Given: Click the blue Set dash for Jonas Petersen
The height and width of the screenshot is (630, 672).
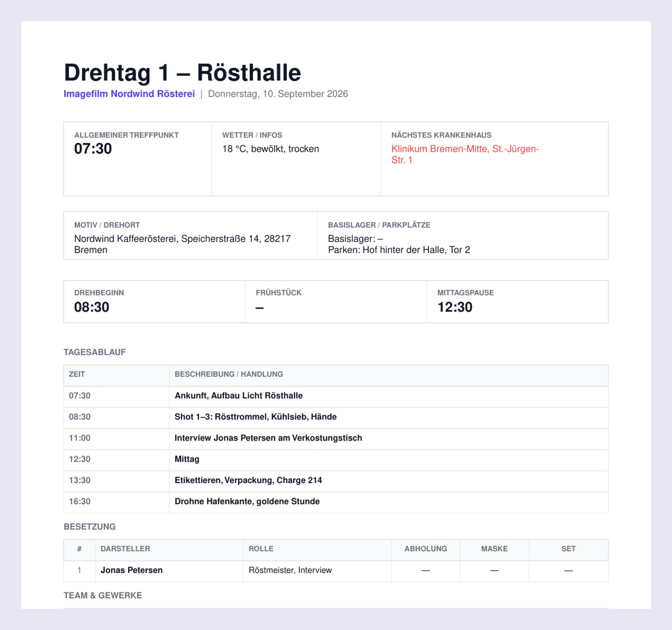Looking at the screenshot, I should (x=569, y=571).
